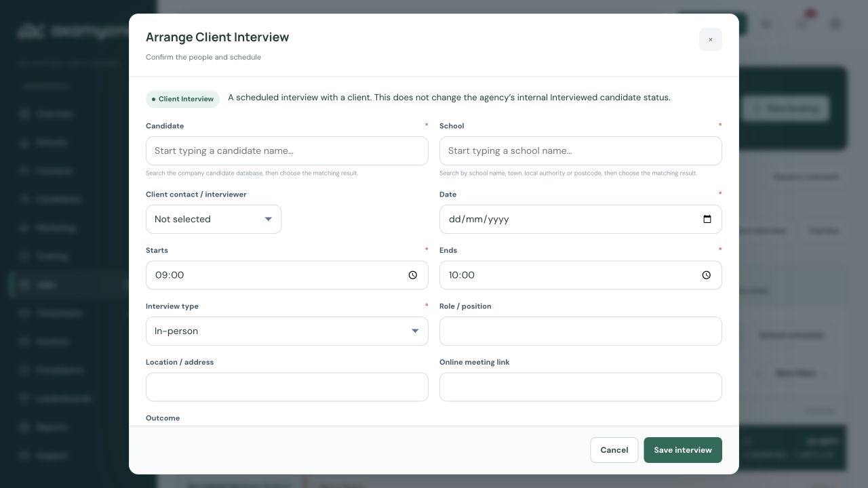The height and width of the screenshot is (488, 868).
Task: Click the 'Confirm the people and schedule' subtitle
Action: [203, 57]
